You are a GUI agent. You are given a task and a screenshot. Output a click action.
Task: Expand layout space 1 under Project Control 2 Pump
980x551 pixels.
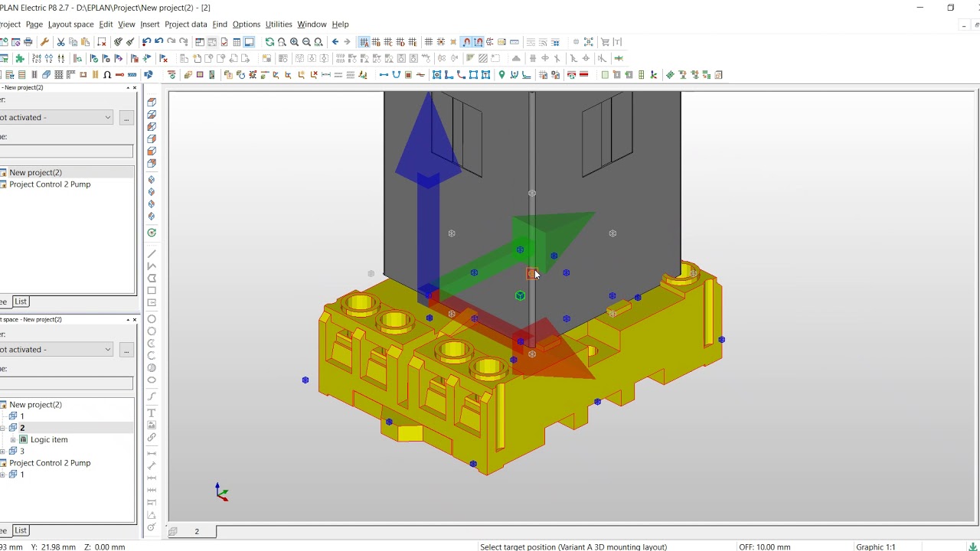(3, 474)
